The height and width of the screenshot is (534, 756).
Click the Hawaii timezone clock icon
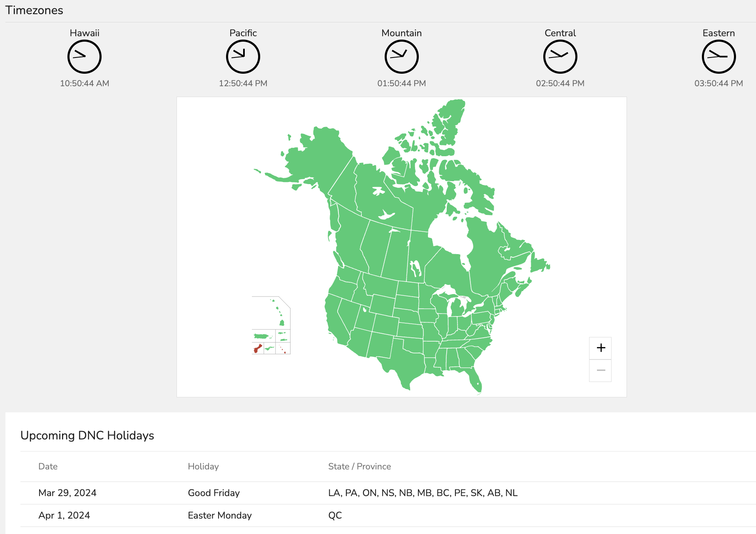click(x=85, y=57)
